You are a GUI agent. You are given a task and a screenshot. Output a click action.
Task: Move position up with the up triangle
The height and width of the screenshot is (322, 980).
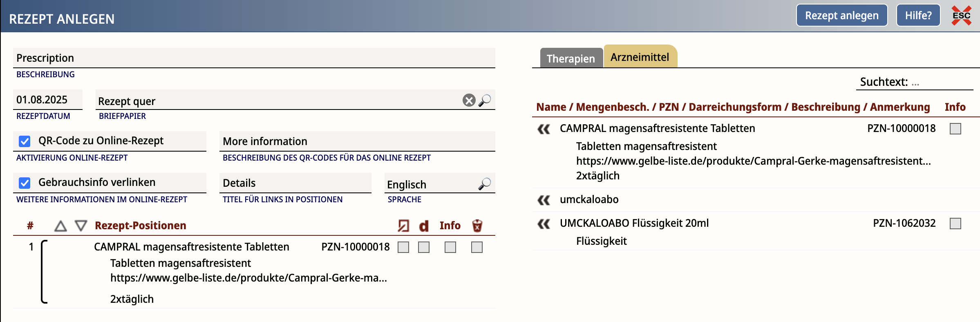[60, 226]
